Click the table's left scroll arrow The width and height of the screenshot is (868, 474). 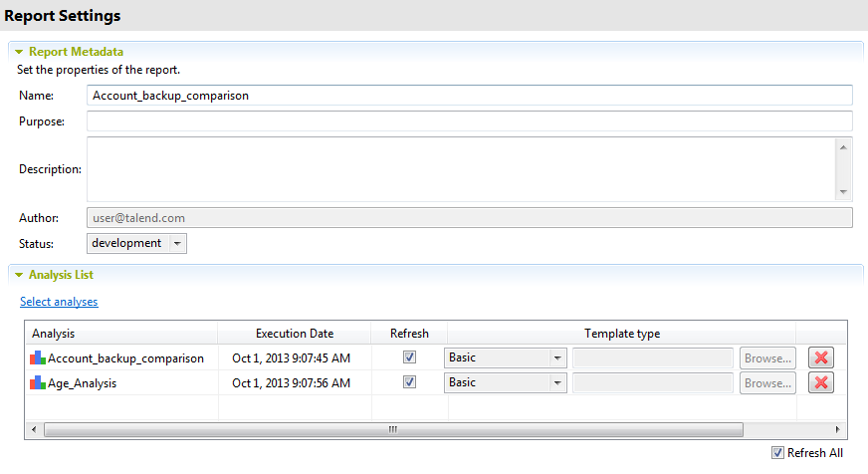[x=35, y=429]
